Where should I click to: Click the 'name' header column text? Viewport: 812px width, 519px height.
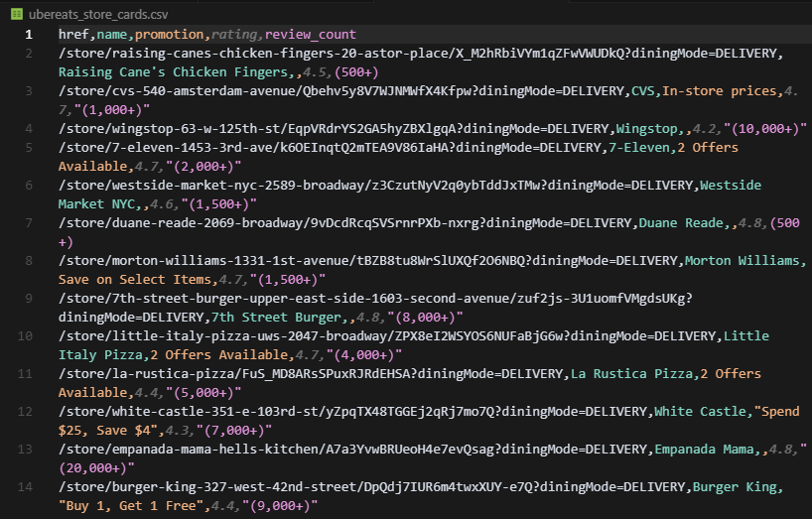(x=112, y=34)
